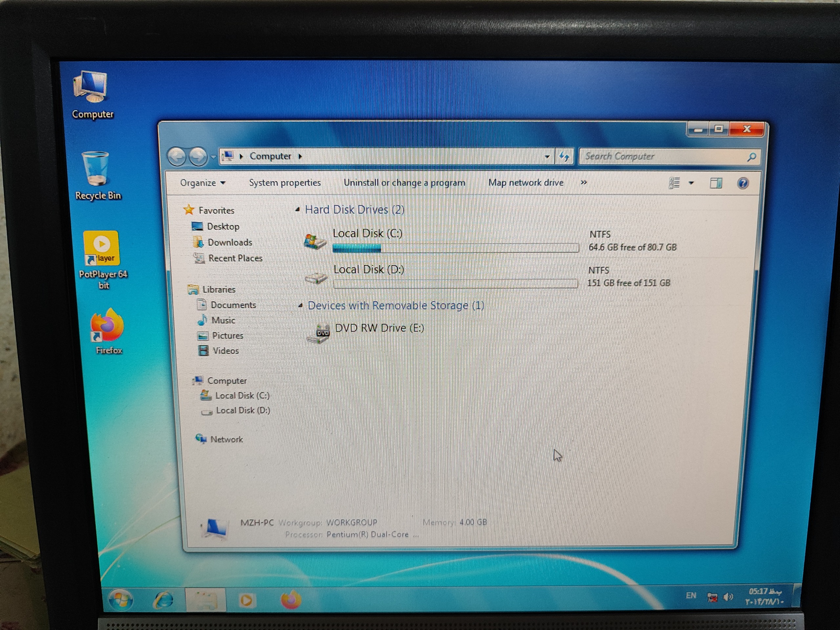Launch PotPlayer 64 bit desktop shortcut
Screen dimensions: 840x630
[x=102, y=260]
